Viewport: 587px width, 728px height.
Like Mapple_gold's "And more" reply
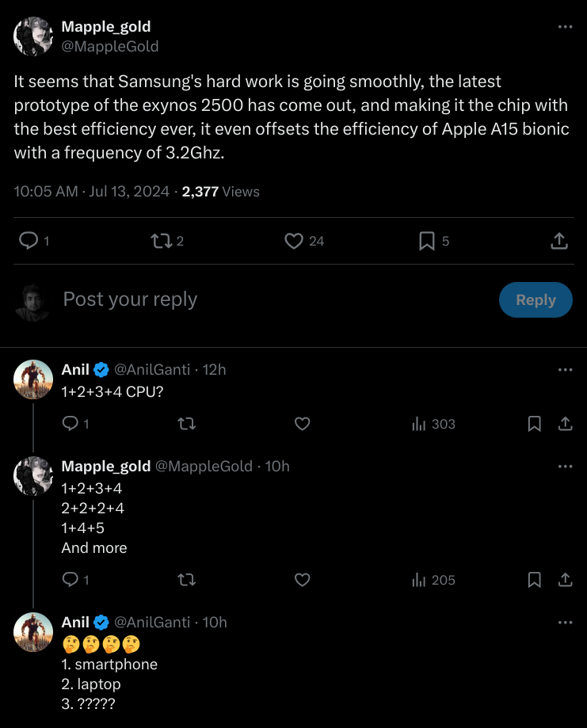coord(302,580)
